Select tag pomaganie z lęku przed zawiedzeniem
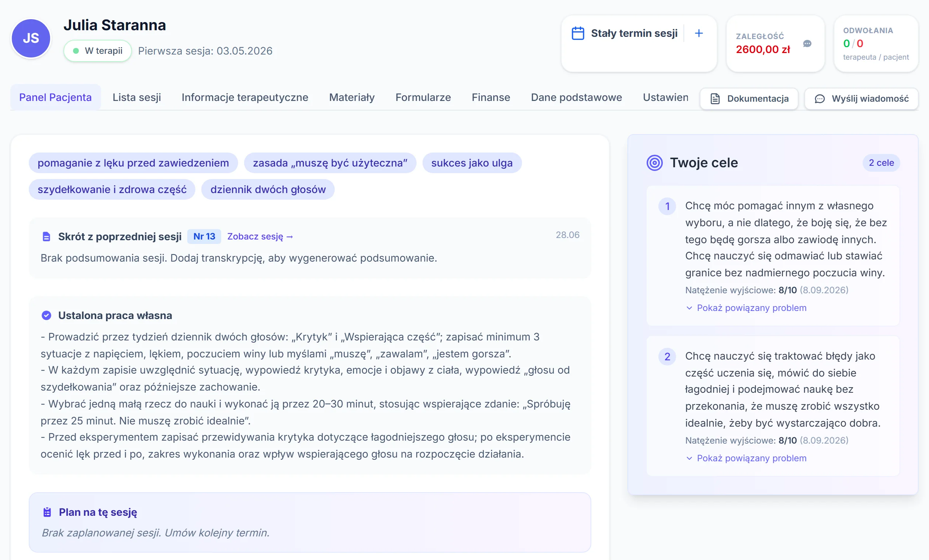The height and width of the screenshot is (560, 929). point(133,163)
